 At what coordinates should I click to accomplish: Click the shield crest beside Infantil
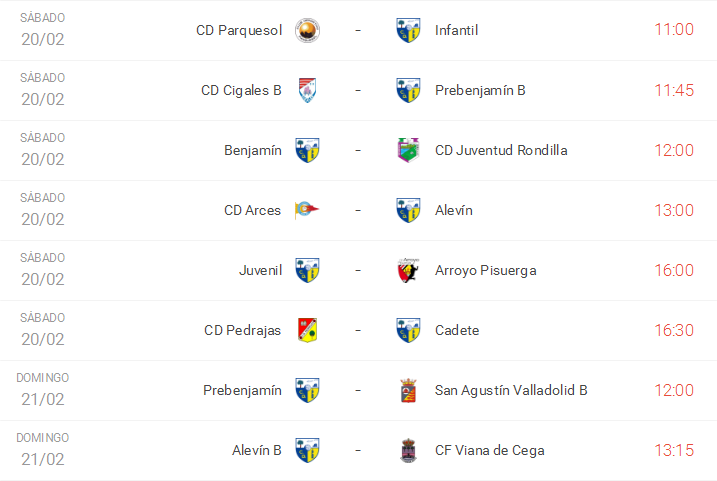[408, 30]
